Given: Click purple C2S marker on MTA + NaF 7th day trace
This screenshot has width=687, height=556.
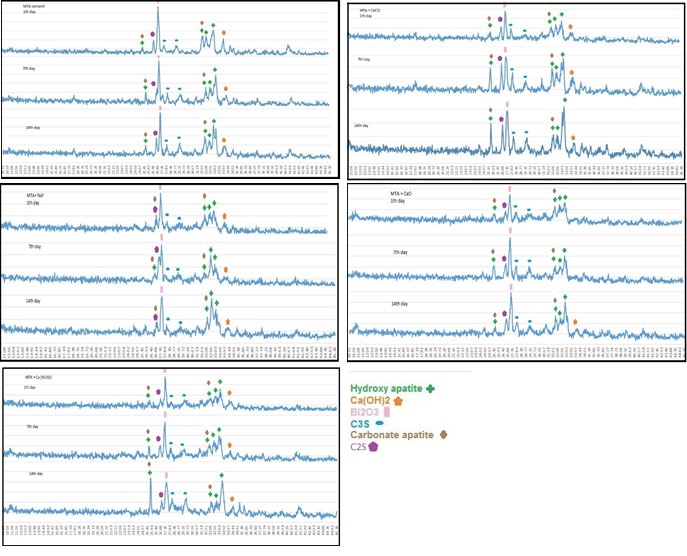Looking at the screenshot, I should [x=157, y=248].
